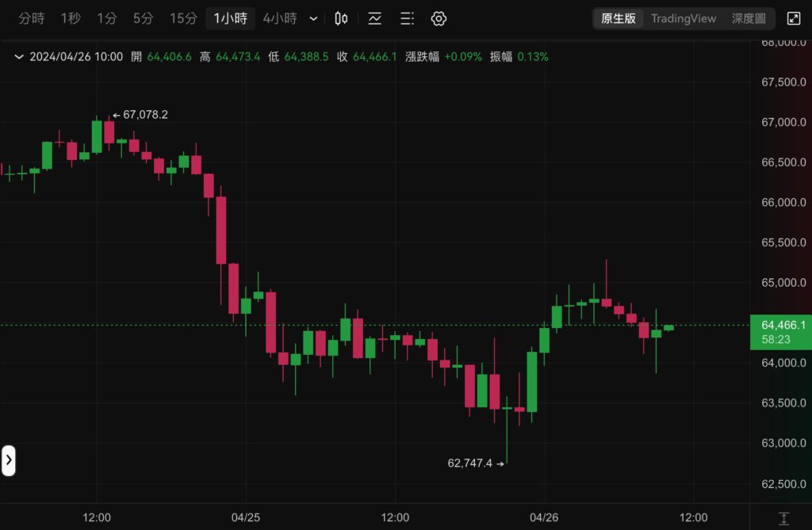
Task: Open the technical indicators icon
Action: pyautogui.click(x=375, y=18)
